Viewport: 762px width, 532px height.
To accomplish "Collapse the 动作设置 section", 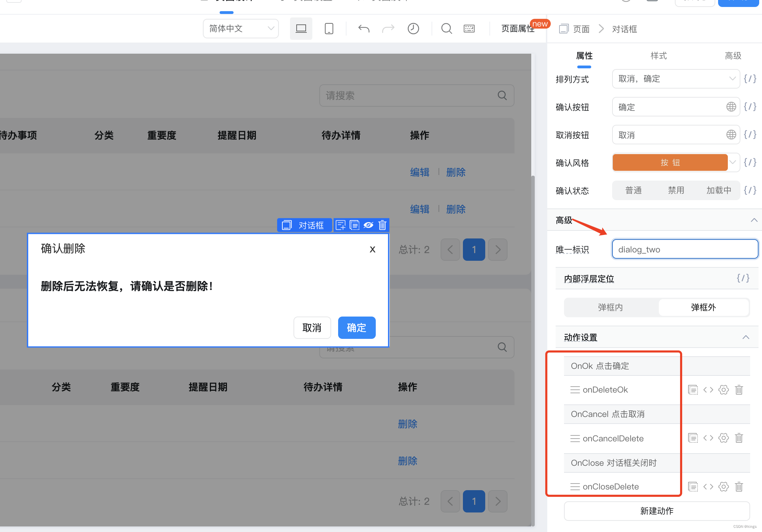I will (746, 337).
